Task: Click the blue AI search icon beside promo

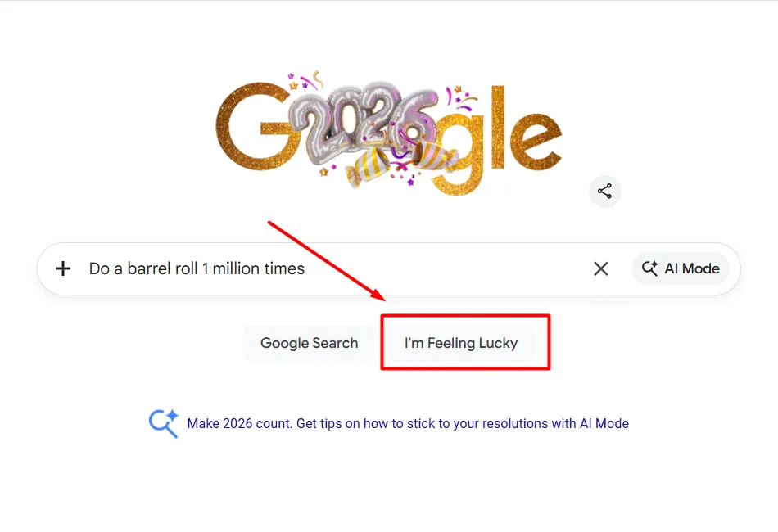Action: point(163,423)
